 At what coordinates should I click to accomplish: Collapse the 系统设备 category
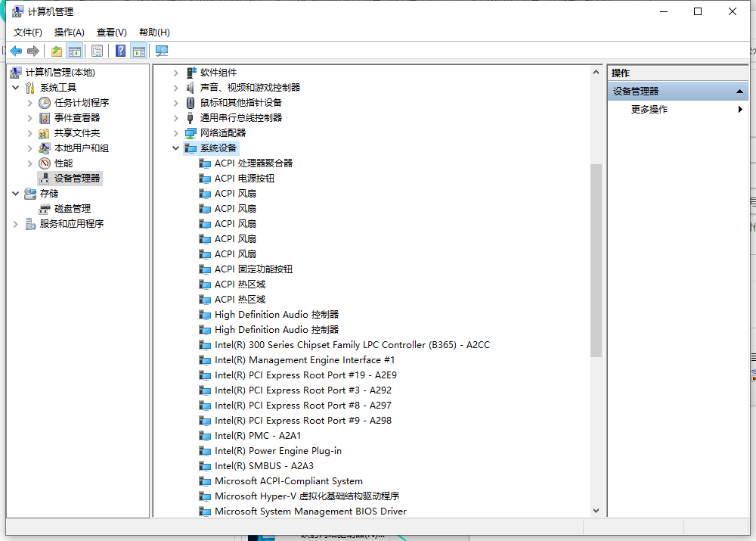point(176,148)
